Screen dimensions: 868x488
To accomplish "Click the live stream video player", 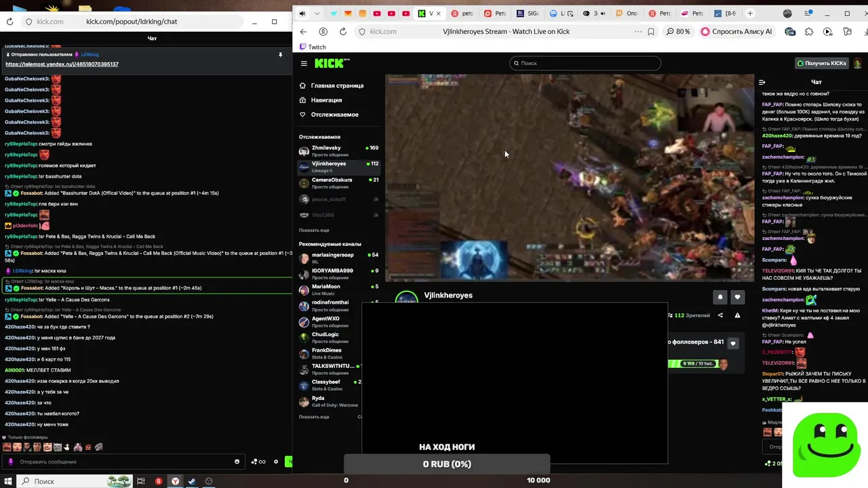I will point(570,178).
